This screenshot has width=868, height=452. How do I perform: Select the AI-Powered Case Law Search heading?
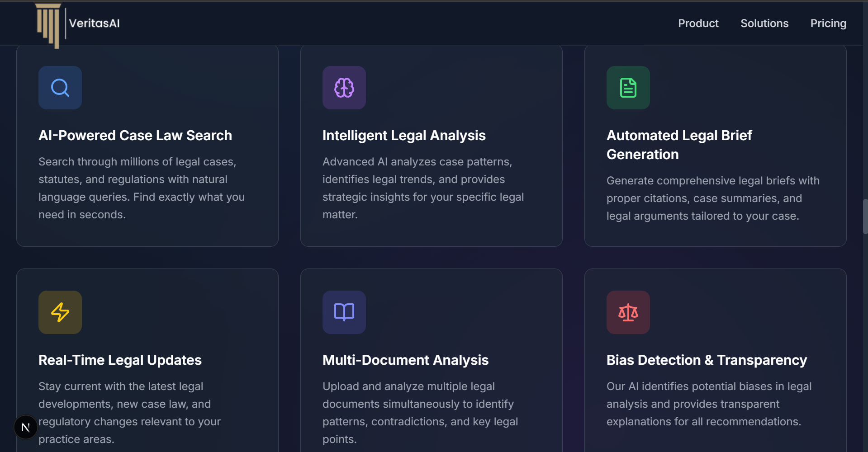coord(135,135)
